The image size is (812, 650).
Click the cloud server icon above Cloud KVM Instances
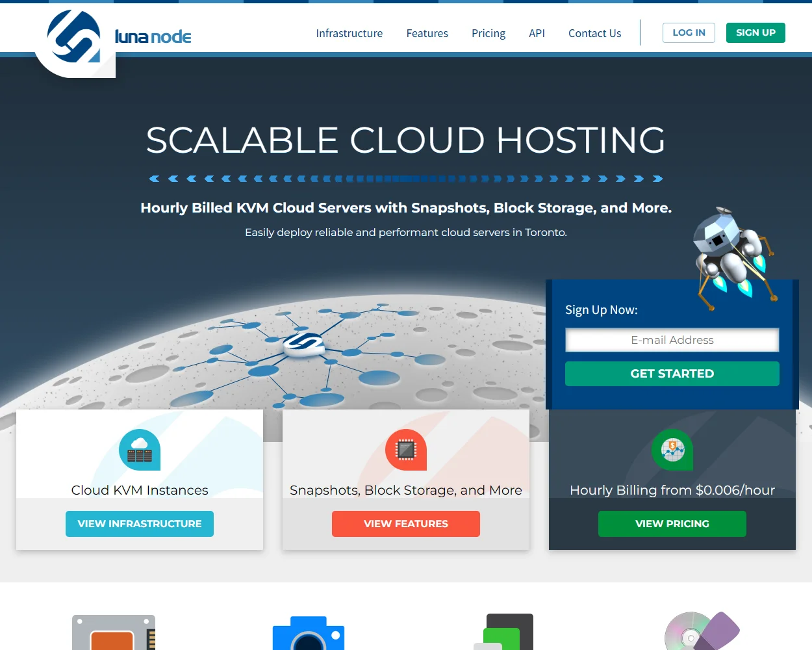[x=140, y=450]
